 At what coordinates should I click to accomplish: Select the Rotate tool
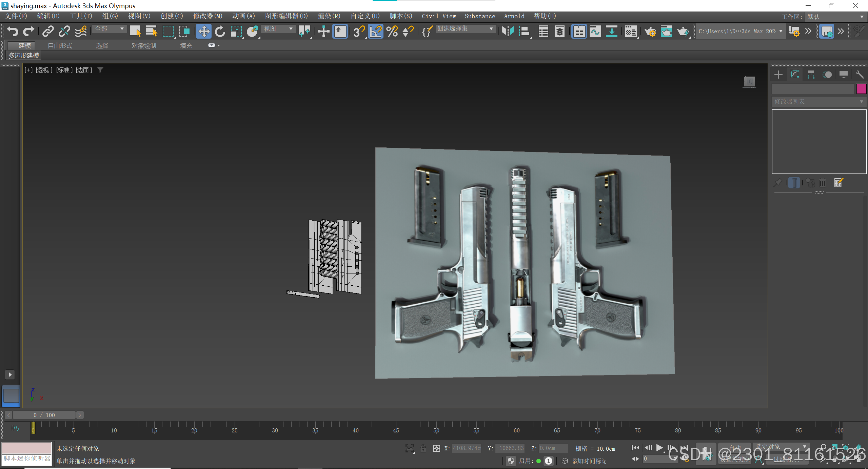click(220, 32)
